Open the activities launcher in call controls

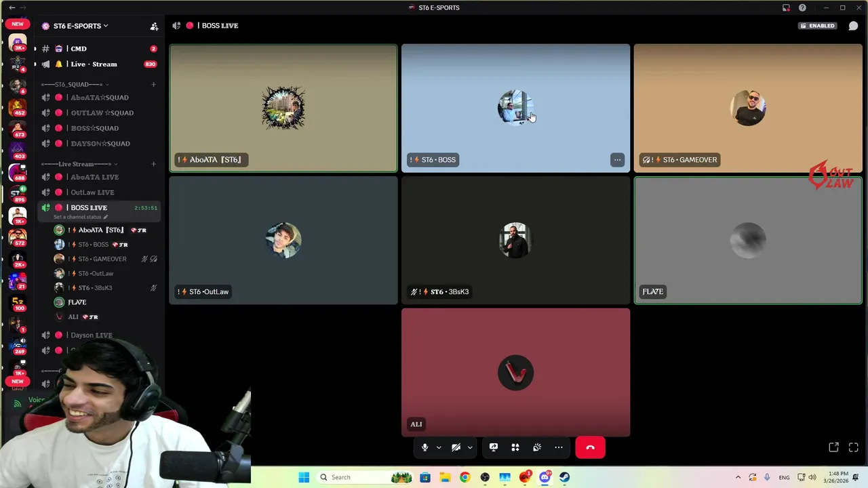pyautogui.click(x=515, y=447)
